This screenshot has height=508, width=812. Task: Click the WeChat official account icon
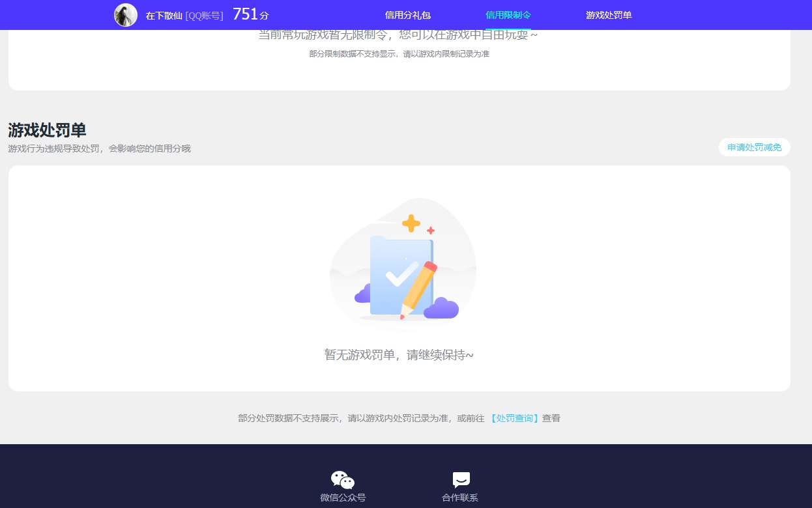343,480
